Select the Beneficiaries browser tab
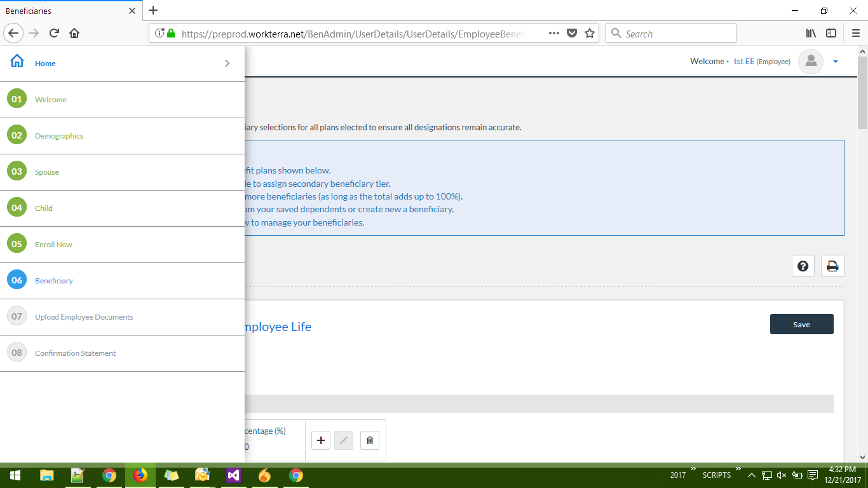This screenshot has width=868, height=488. [x=71, y=11]
